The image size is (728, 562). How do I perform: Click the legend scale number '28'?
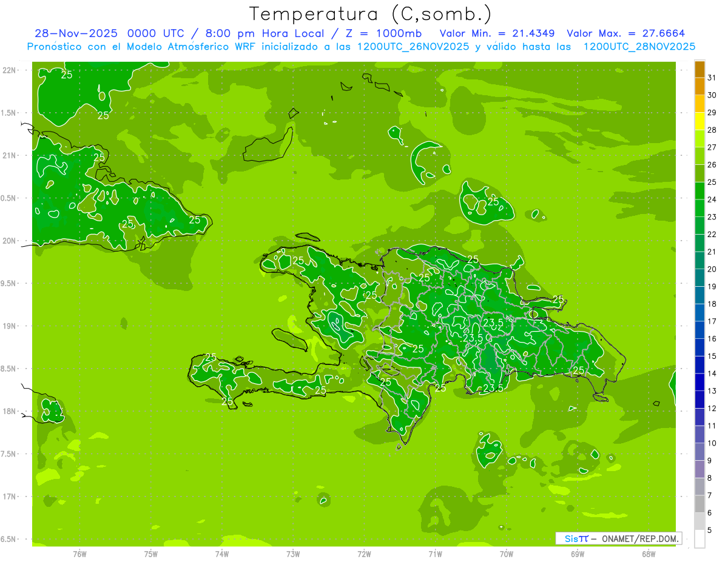pos(712,130)
